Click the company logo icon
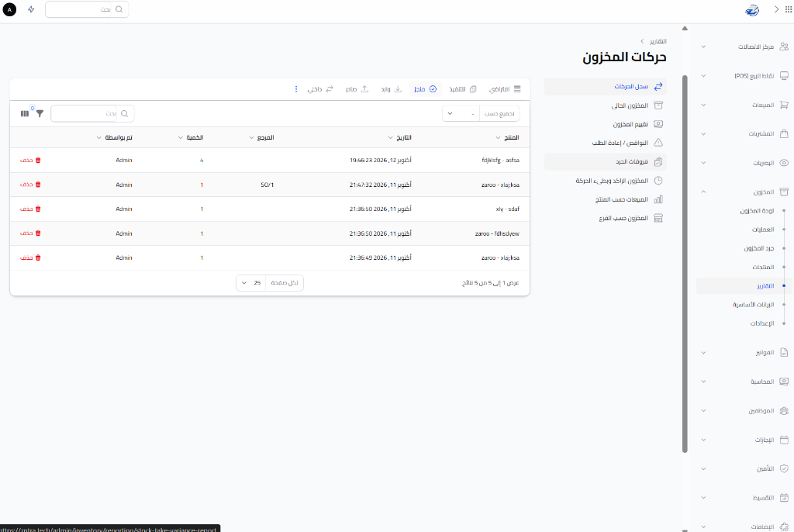Viewport: 794px width, 532px height. pos(752,9)
